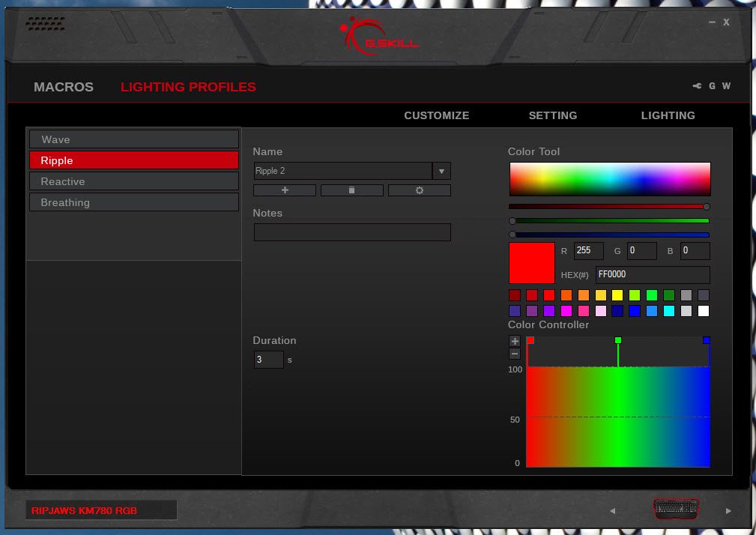Select the Breathing lighting effect

point(134,202)
